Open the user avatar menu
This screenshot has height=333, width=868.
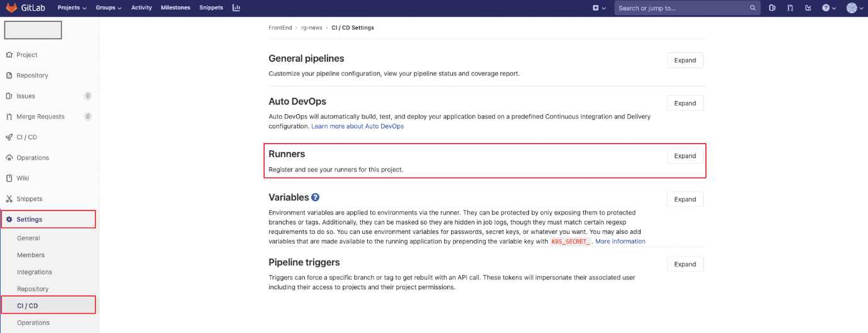855,8
